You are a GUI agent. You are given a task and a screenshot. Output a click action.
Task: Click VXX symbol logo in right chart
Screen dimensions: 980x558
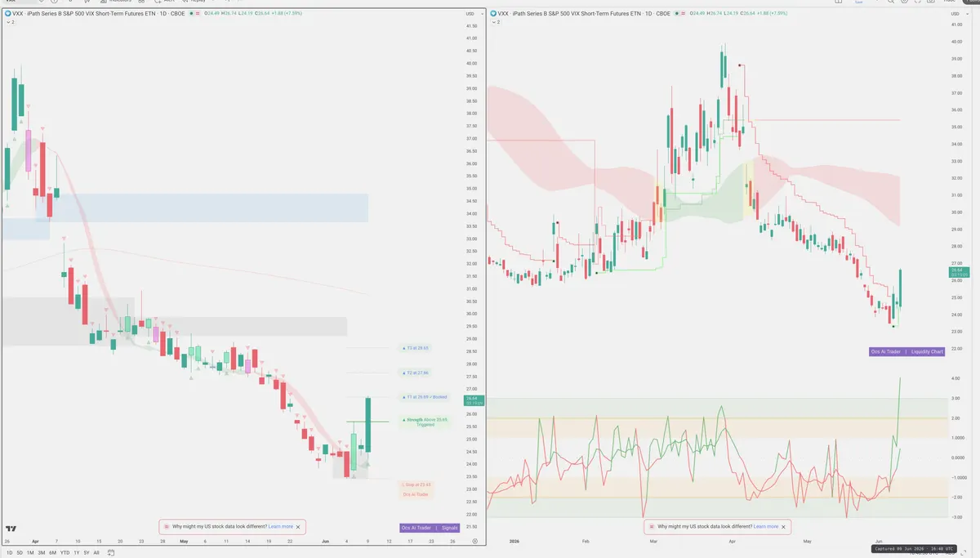[x=495, y=13]
